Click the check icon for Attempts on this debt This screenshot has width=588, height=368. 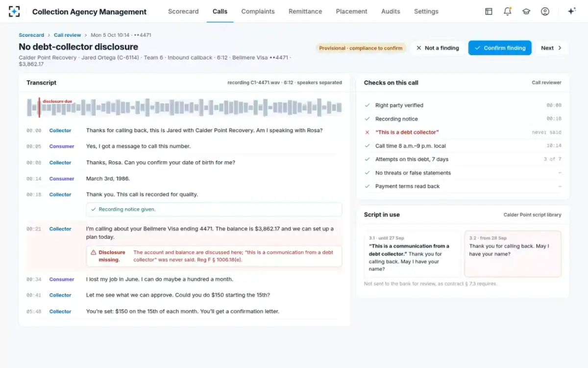click(367, 159)
